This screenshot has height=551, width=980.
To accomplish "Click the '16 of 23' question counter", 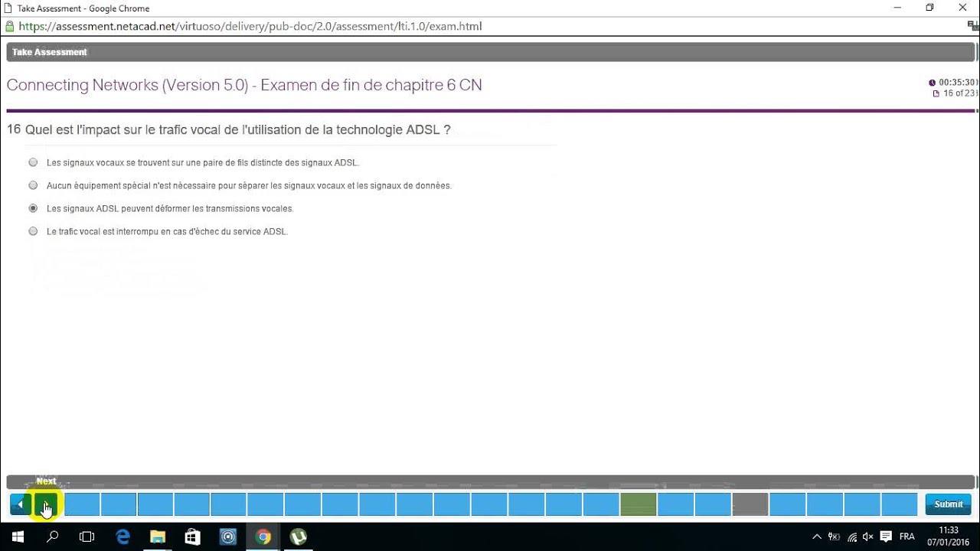I will pos(960,93).
